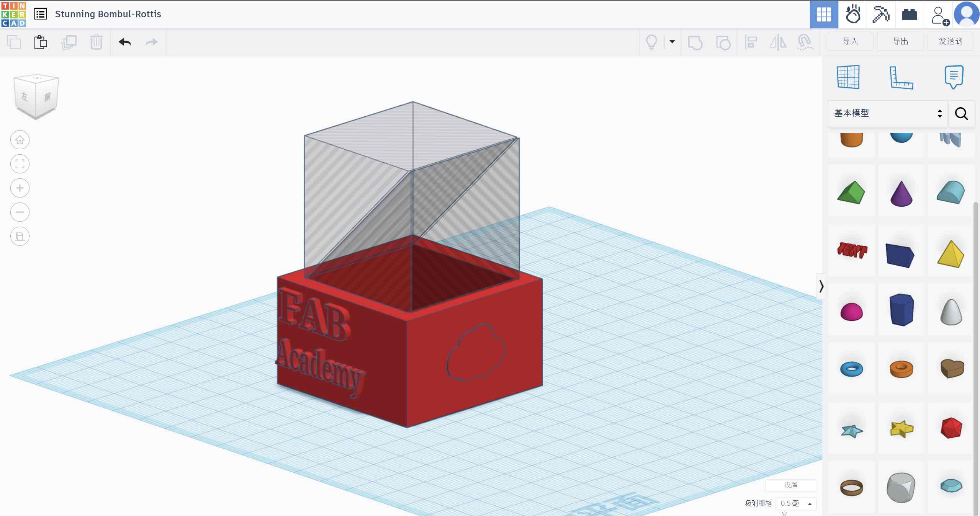Toggle show-all lightbulb icon
This screenshot has height=516, width=980.
point(651,42)
